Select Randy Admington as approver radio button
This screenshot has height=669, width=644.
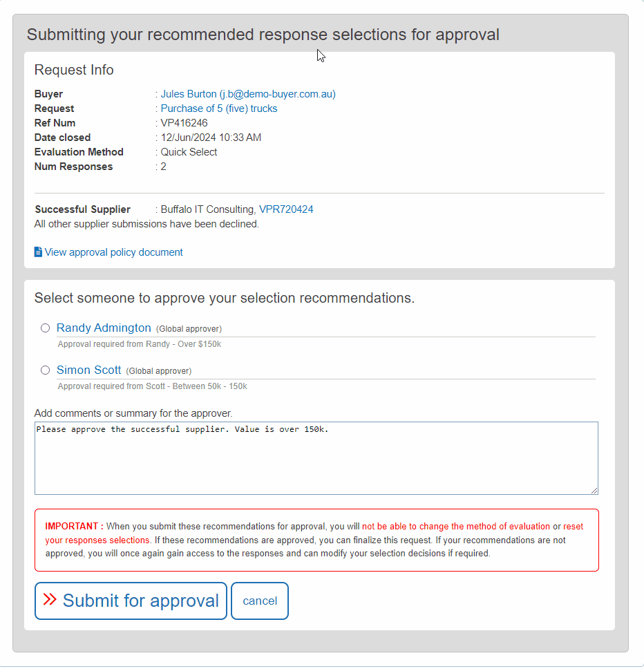[x=45, y=328]
